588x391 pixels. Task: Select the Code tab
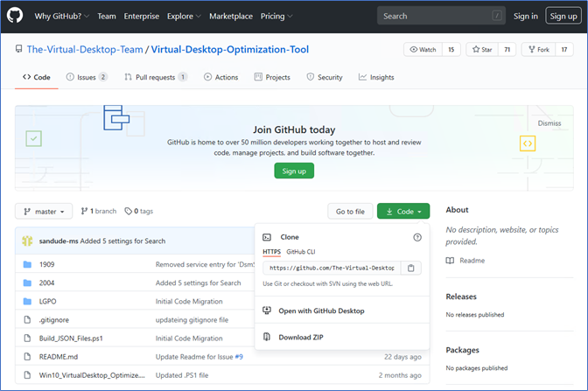click(x=37, y=77)
